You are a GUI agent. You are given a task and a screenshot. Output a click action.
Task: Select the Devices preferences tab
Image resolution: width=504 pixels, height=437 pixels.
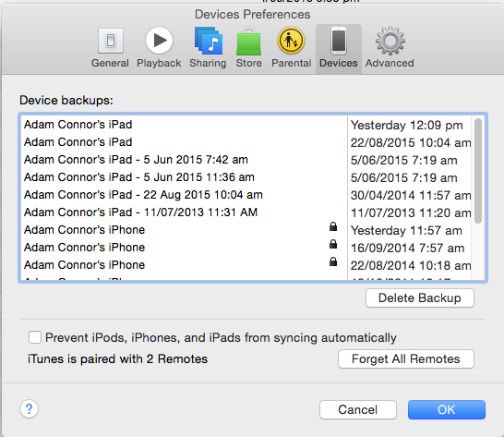pyautogui.click(x=339, y=49)
